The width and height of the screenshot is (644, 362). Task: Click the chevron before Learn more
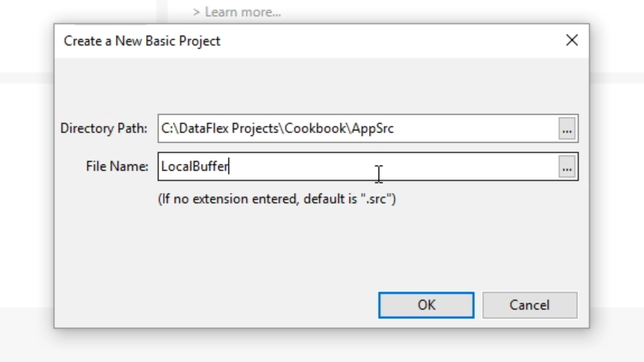pos(196,13)
